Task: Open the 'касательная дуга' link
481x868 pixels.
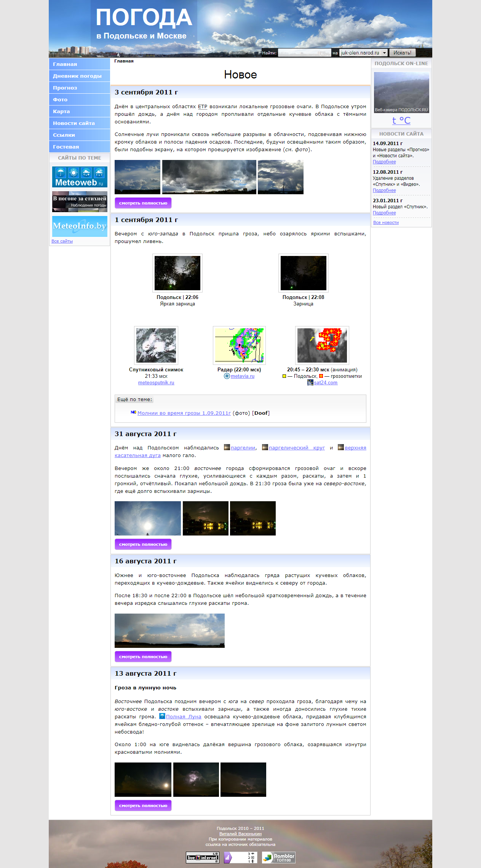Action: [x=137, y=456]
